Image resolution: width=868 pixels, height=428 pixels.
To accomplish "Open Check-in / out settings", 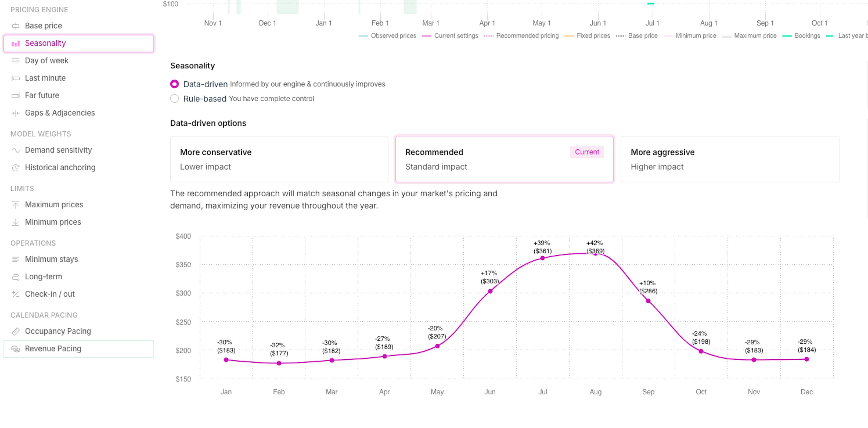I will 78,294.
